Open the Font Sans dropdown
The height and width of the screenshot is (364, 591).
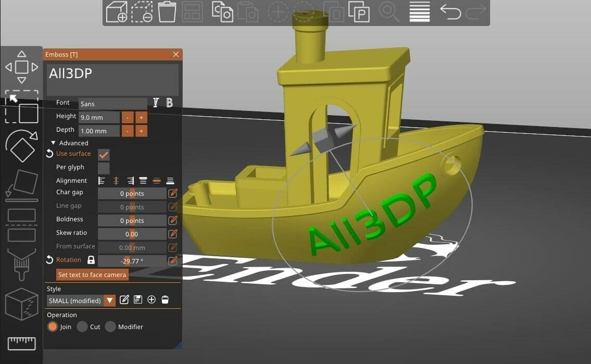112,104
